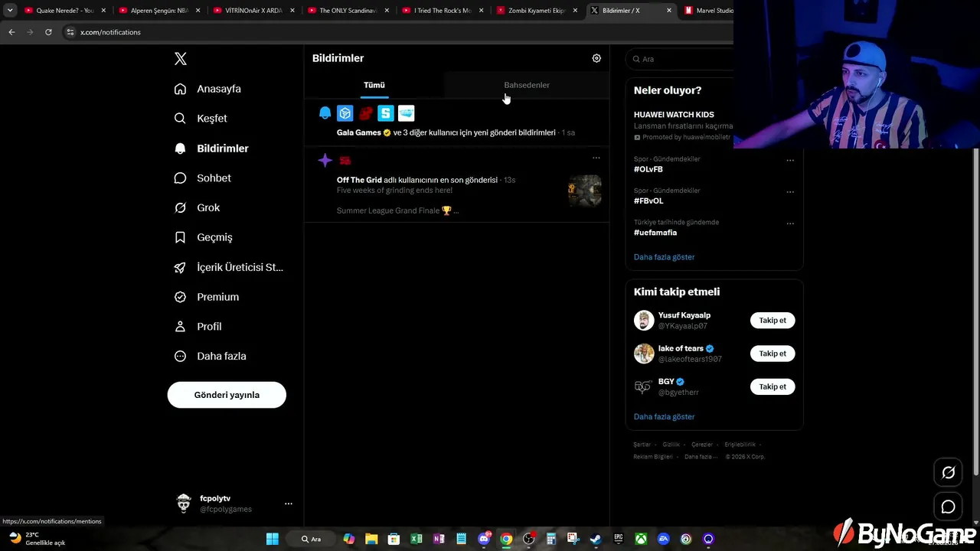Open more options for #FBvOL trend
980x551 pixels.
click(x=790, y=192)
